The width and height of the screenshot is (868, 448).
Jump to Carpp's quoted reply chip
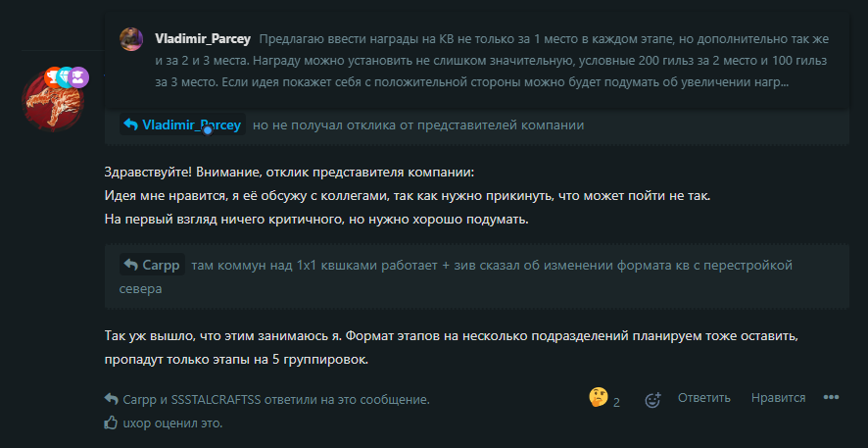coord(152,266)
